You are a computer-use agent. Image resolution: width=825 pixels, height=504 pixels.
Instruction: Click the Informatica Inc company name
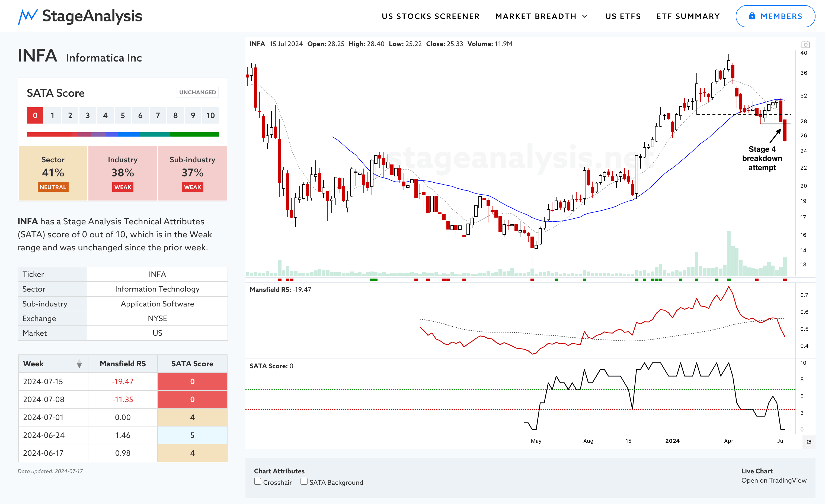pyautogui.click(x=104, y=58)
